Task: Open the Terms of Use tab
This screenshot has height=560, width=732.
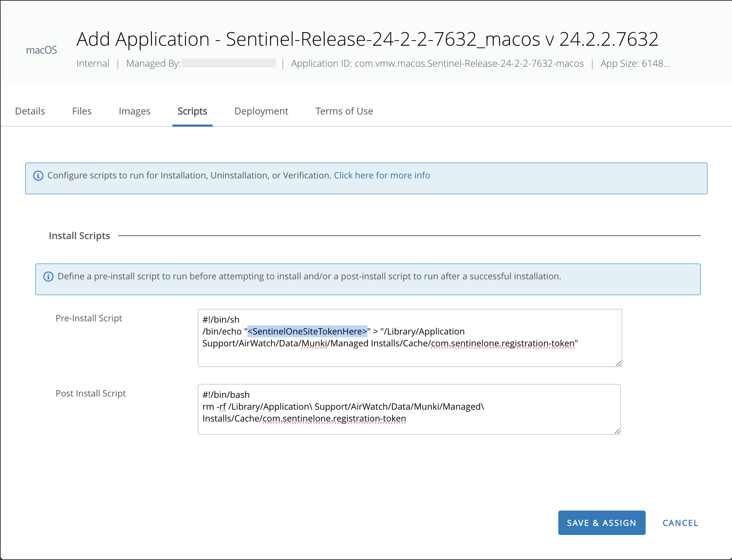Action: [344, 111]
